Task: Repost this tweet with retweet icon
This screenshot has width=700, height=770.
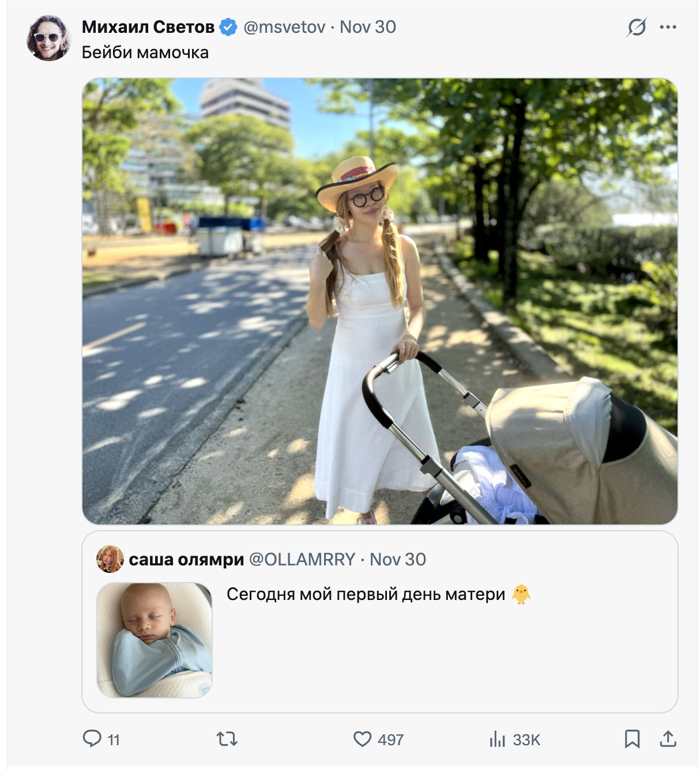Action: (227, 738)
